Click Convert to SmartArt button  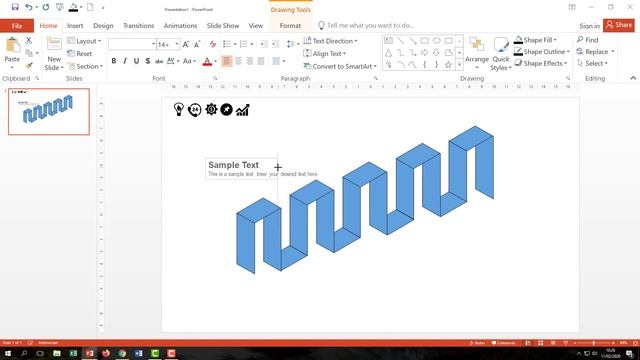340,66
